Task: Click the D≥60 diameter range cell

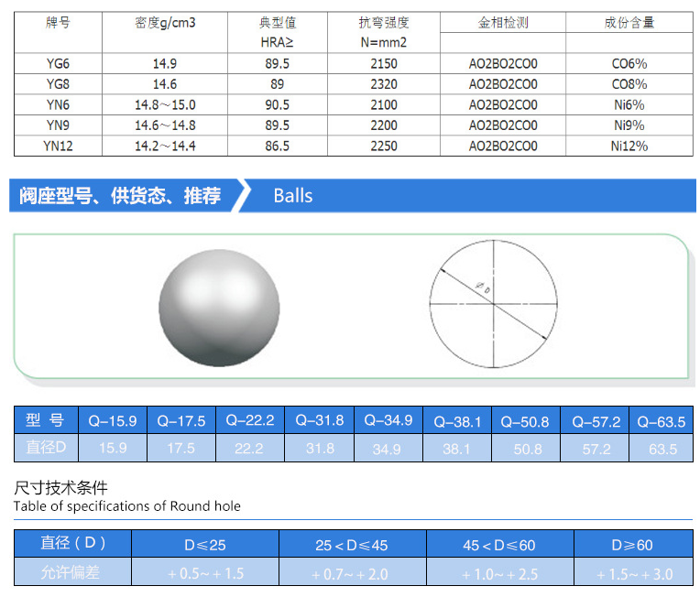Action: click(x=631, y=545)
